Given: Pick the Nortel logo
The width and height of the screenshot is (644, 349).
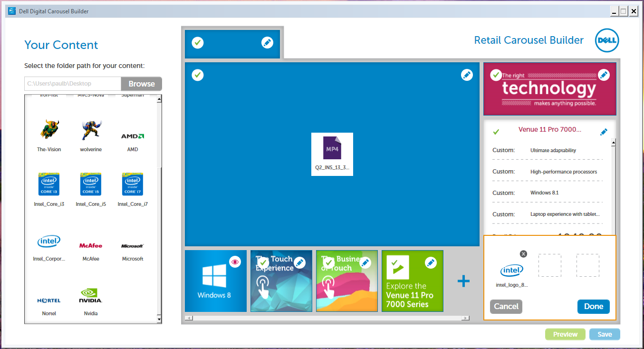Looking at the screenshot, I should [x=49, y=301].
